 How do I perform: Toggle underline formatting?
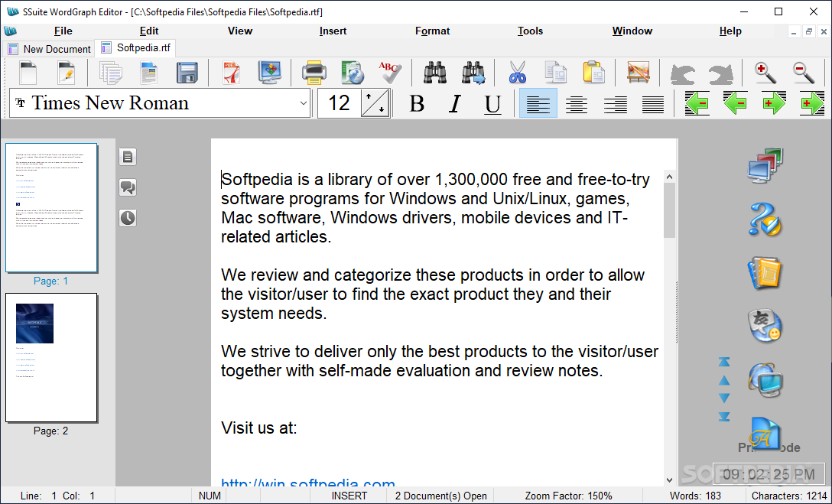(493, 103)
